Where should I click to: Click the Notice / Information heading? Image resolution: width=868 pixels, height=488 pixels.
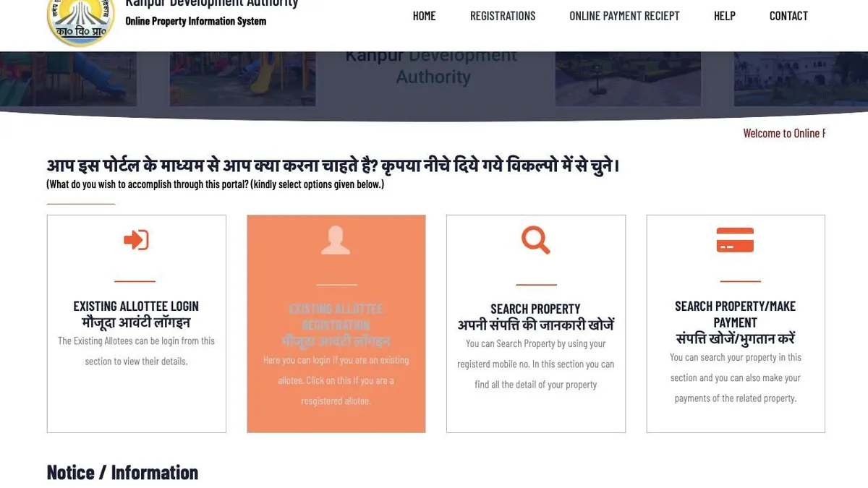point(122,472)
